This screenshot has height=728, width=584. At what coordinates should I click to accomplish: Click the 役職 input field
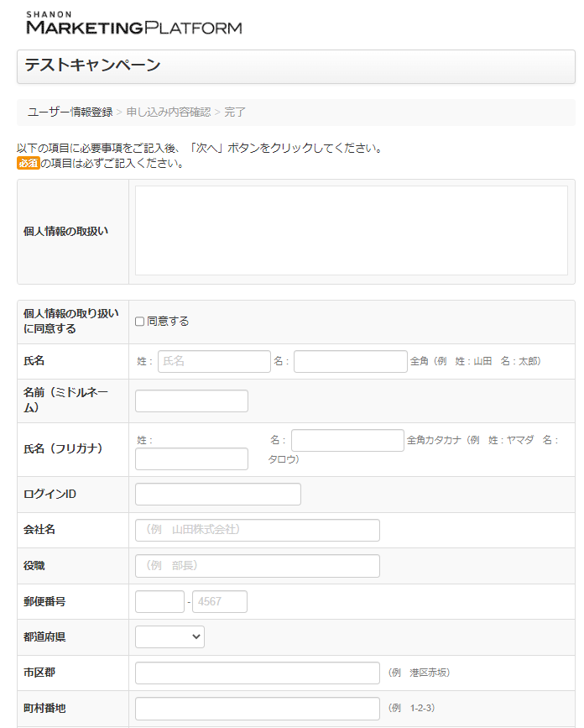tap(258, 566)
